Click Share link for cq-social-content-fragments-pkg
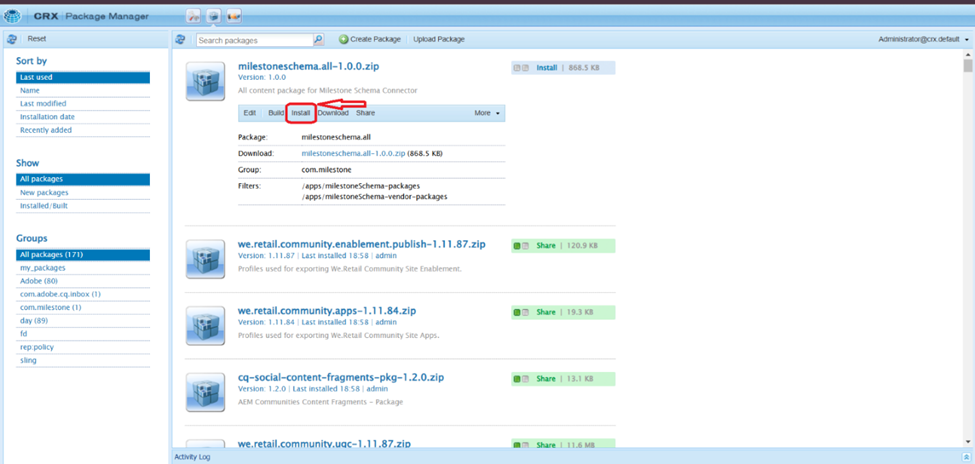Screen dimensions: 975x464 (546, 379)
